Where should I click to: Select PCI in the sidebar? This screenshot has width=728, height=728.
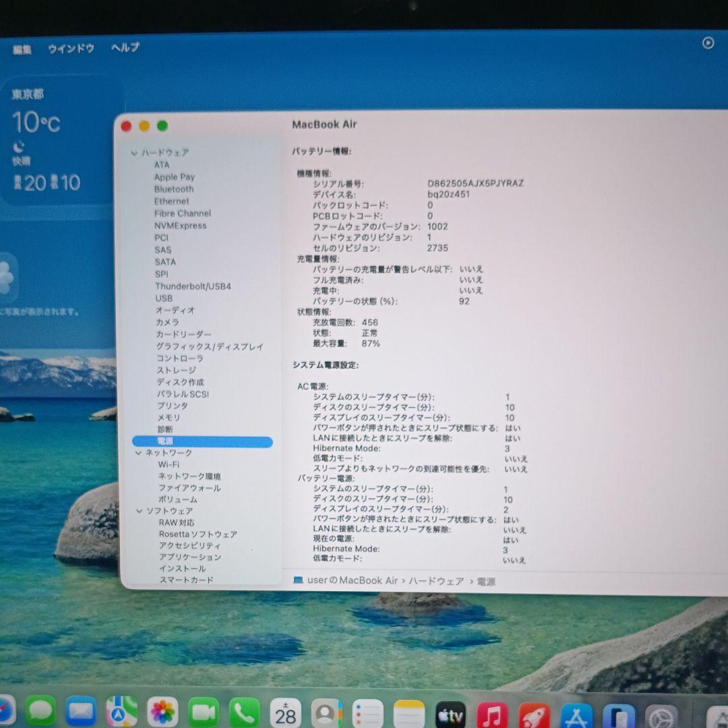tap(161, 238)
